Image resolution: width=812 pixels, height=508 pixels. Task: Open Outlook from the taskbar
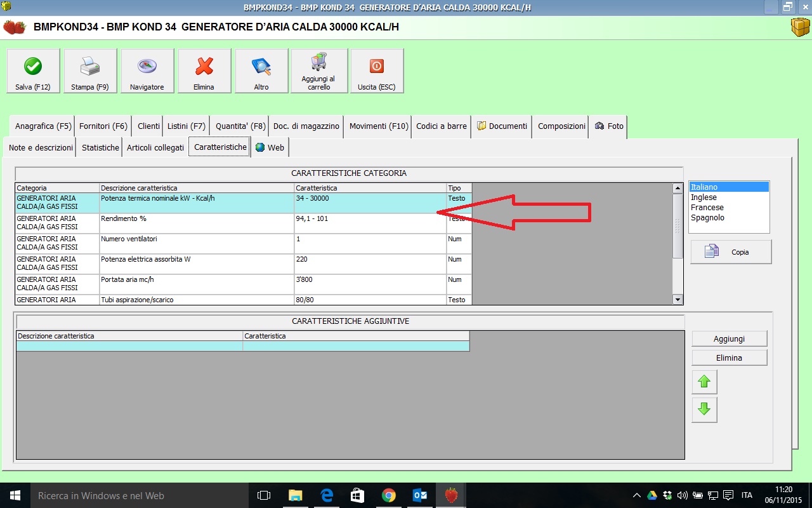(x=420, y=495)
